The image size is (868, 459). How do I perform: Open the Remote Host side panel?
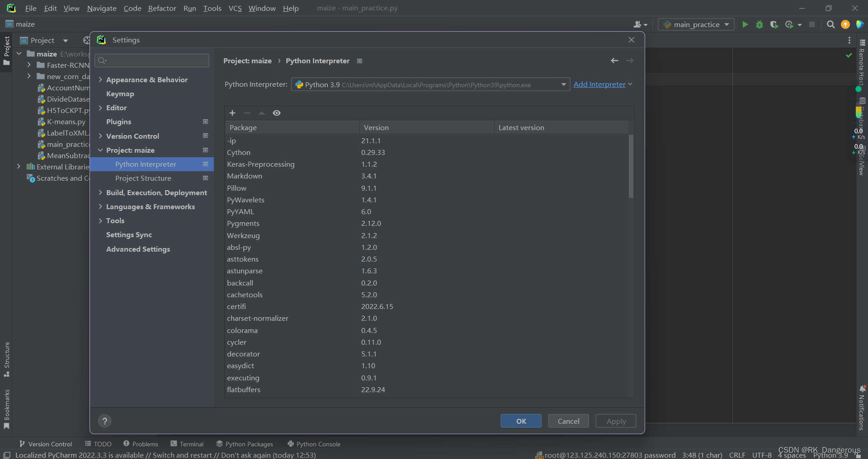(862, 63)
